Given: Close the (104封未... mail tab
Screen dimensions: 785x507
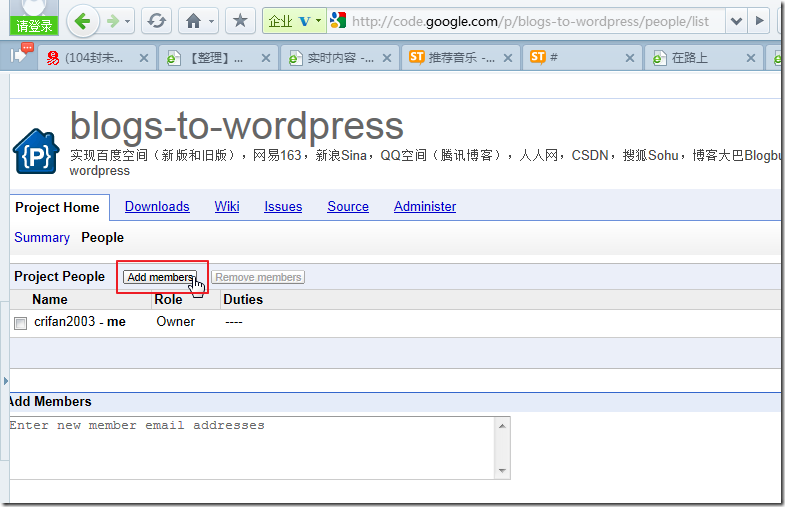Looking at the screenshot, I should pos(144,58).
